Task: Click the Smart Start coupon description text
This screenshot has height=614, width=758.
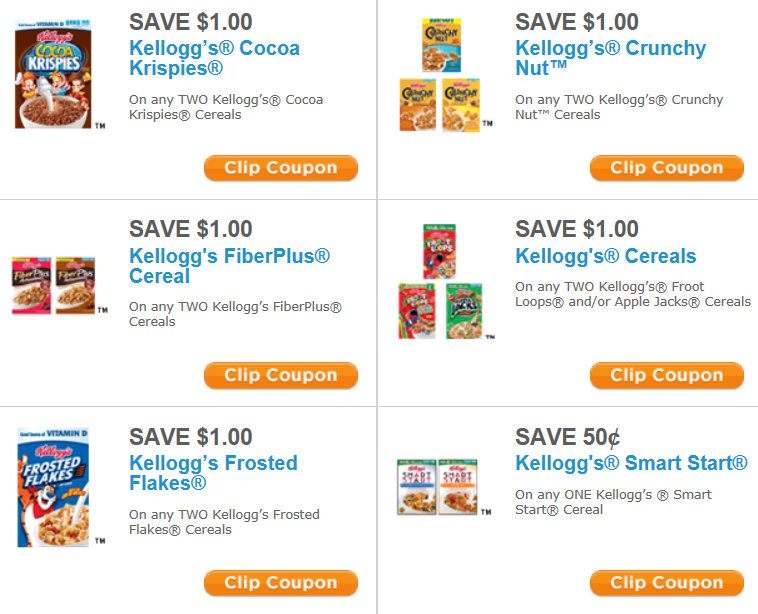Action: (613, 502)
